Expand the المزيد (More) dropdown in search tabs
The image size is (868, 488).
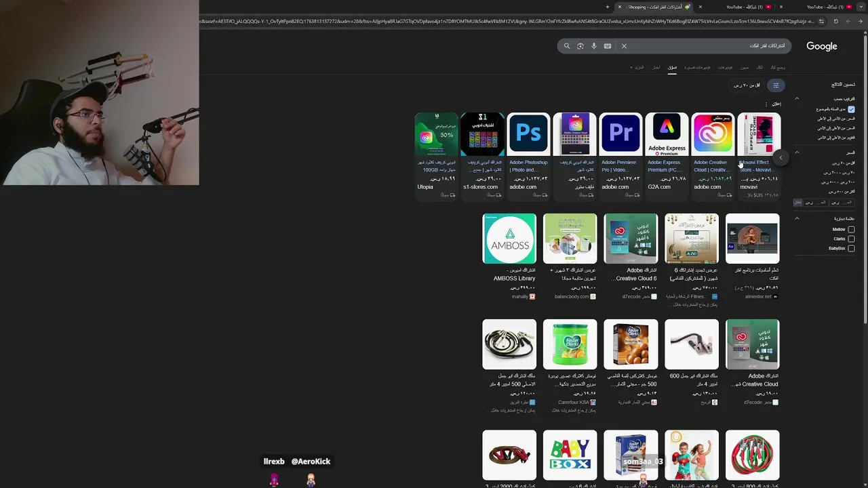tap(637, 67)
